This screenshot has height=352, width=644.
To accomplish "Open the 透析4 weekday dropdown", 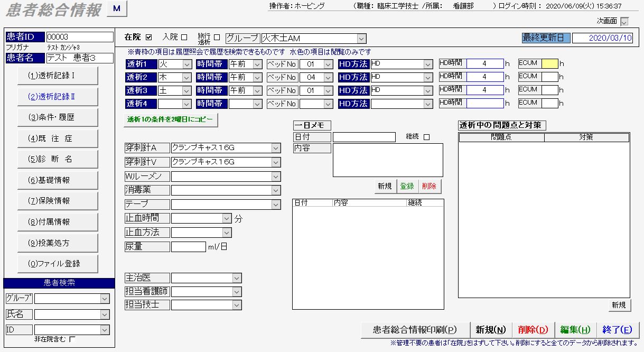I will click(187, 104).
